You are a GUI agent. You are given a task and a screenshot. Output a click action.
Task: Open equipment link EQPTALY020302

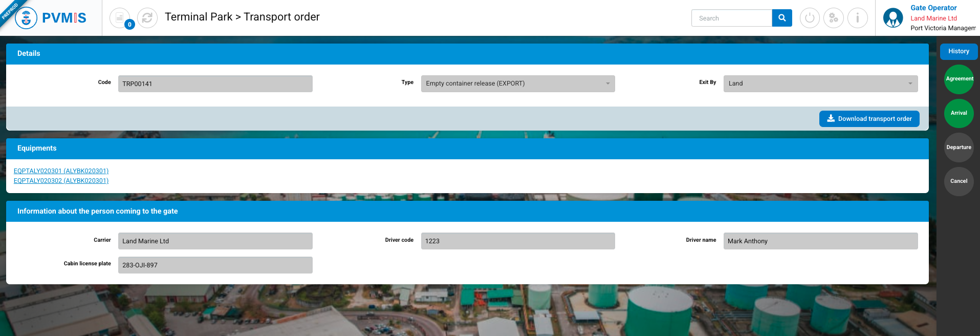61,181
